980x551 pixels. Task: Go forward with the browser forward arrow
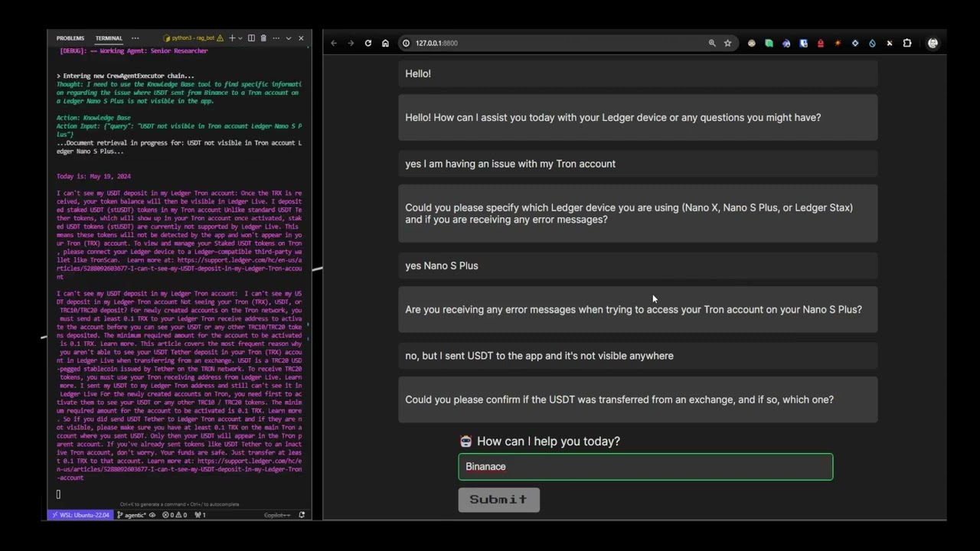(351, 44)
